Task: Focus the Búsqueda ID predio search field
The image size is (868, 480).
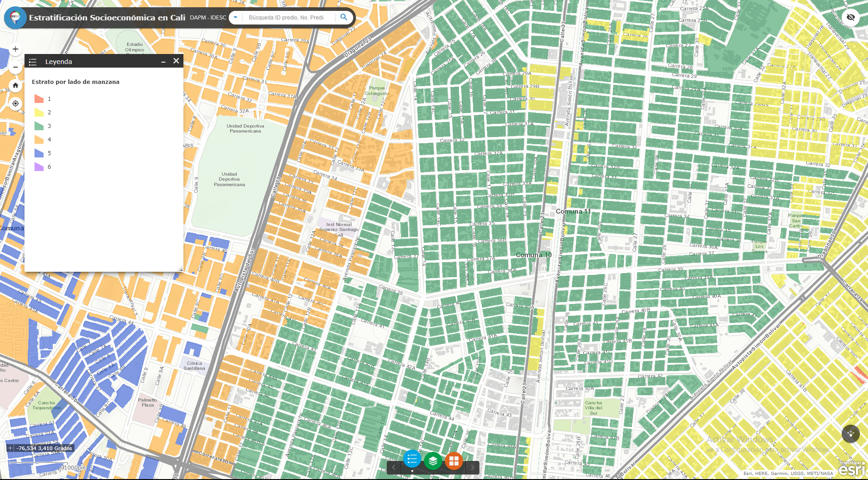Action: tap(287, 17)
